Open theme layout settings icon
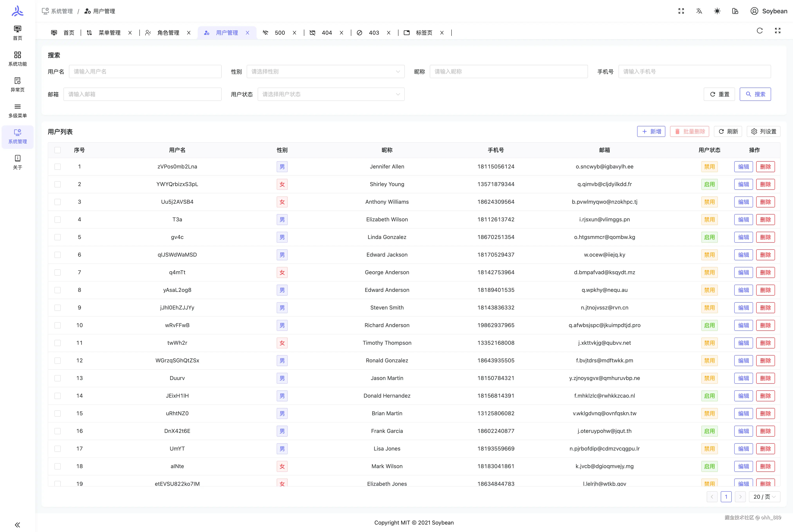The image size is (793, 532). pyautogui.click(x=735, y=11)
